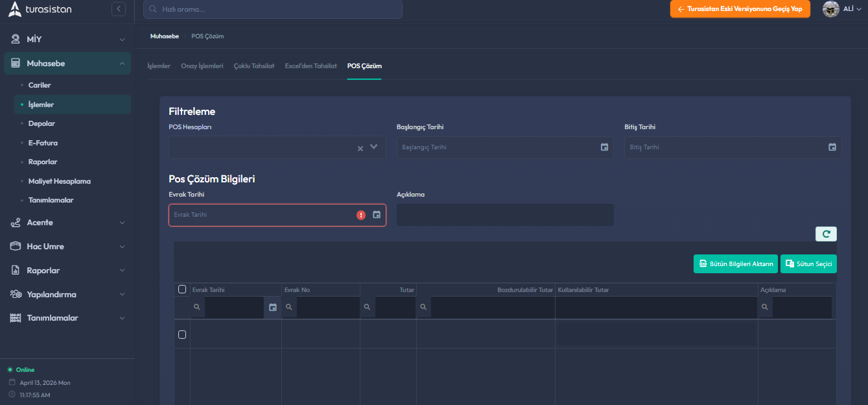The image size is (868, 405).
Task: Check the first row checkbox in the table
Action: click(182, 334)
